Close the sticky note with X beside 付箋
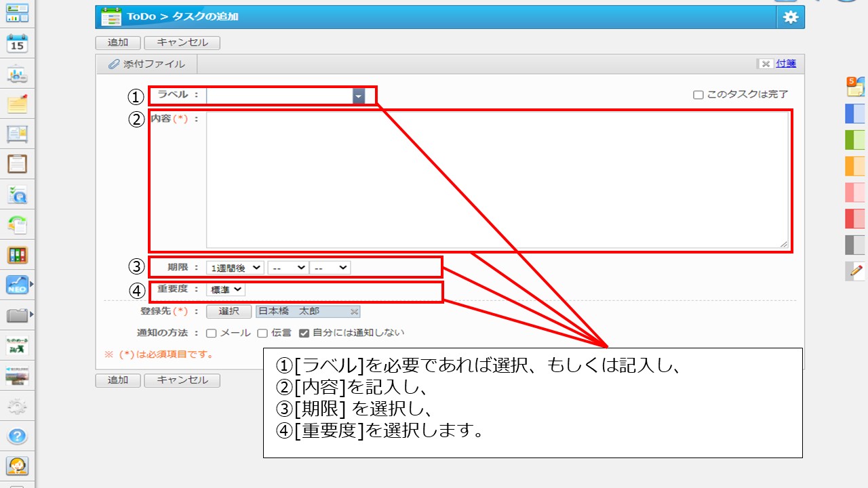 (766, 64)
